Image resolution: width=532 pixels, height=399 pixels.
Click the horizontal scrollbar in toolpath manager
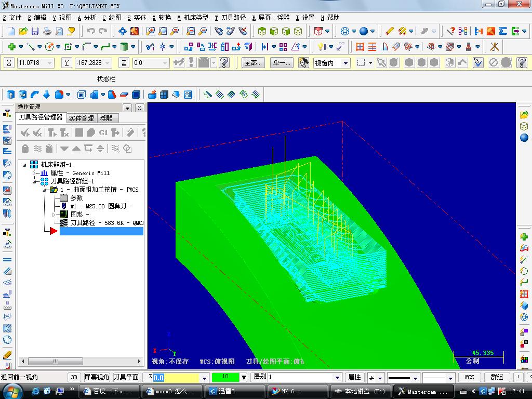click(56, 362)
